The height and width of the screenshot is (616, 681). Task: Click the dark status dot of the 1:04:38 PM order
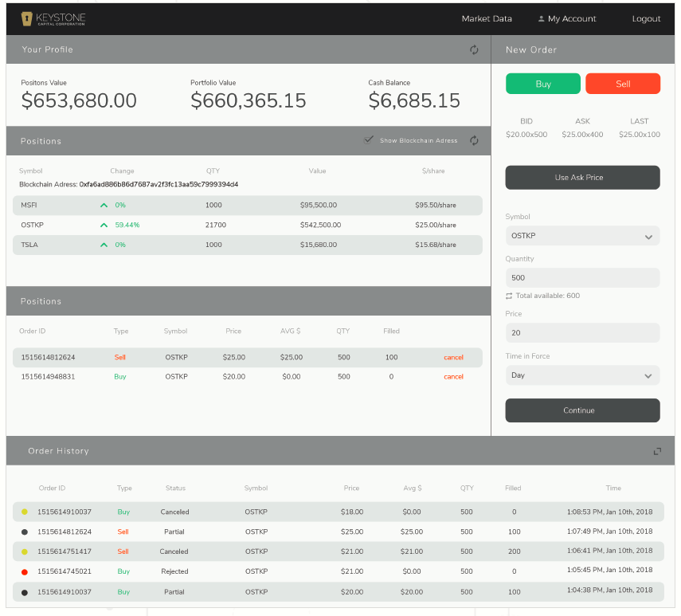pyautogui.click(x=25, y=592)
